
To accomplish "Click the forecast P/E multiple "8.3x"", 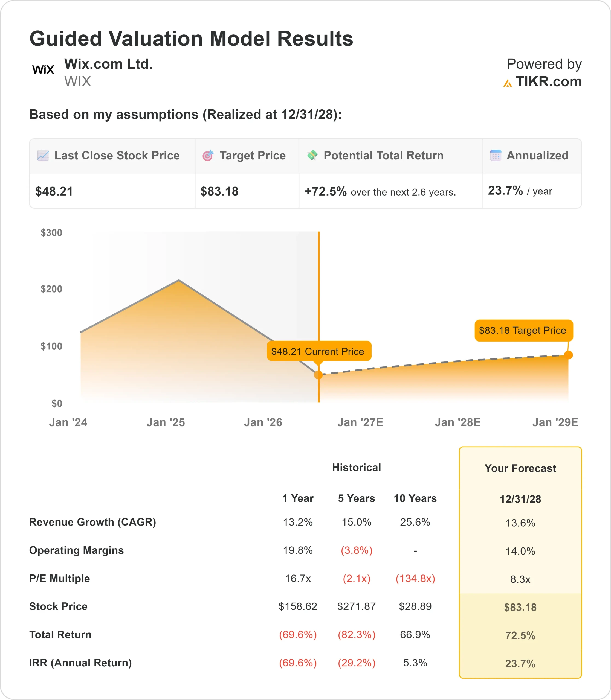I will click(x=520, y=579).
